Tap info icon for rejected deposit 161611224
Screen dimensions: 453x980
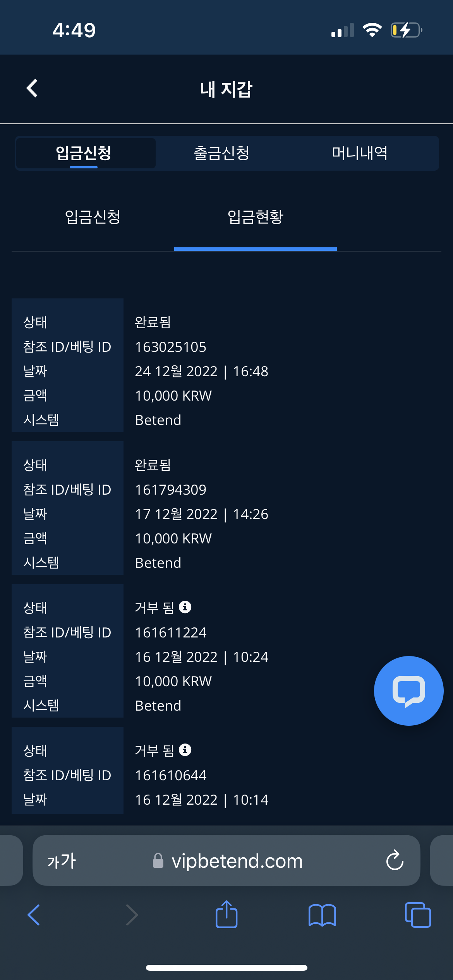185,607
